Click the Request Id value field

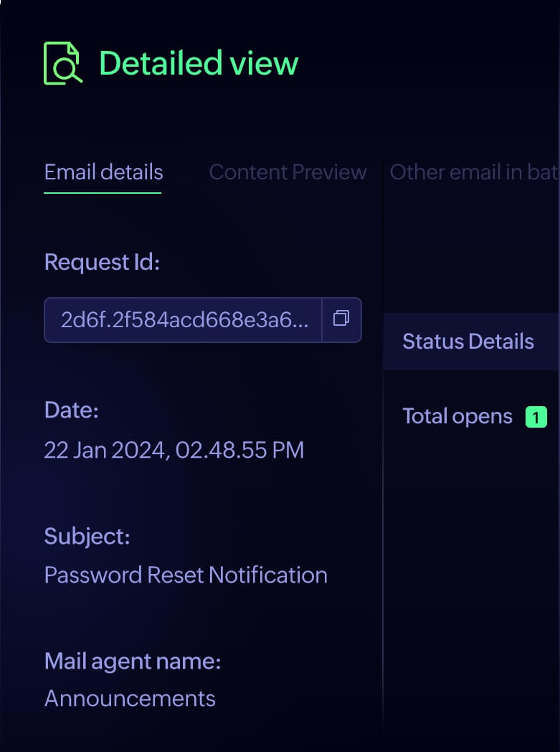[185, 320]
